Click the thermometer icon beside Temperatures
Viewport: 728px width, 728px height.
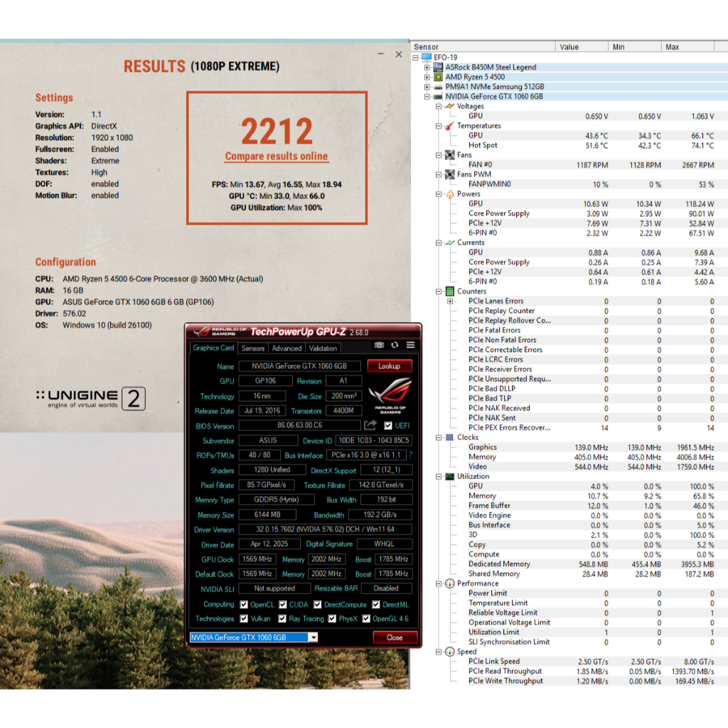pyautogui.click(x=449, y=126)
